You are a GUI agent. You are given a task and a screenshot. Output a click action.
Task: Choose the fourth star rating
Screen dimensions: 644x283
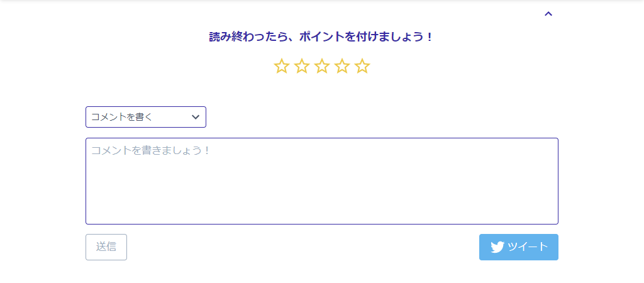(342, 66)
